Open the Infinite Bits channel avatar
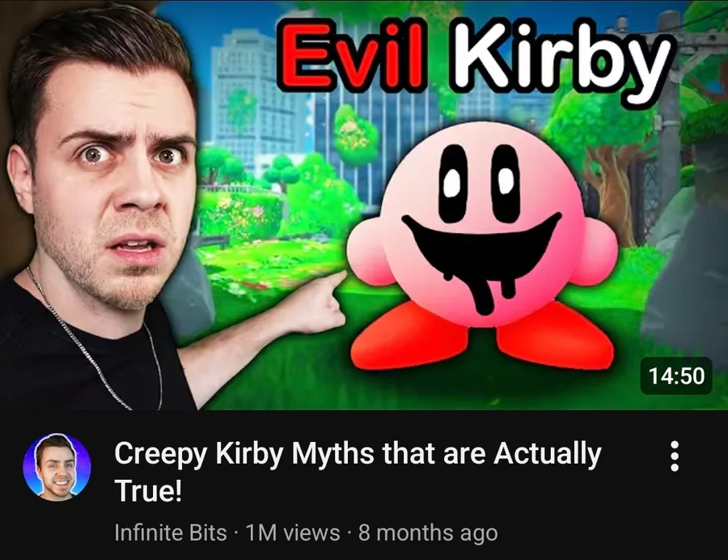The width and height of the screenshot is (728, 560). pyautogui.click(x=57, y=467)
